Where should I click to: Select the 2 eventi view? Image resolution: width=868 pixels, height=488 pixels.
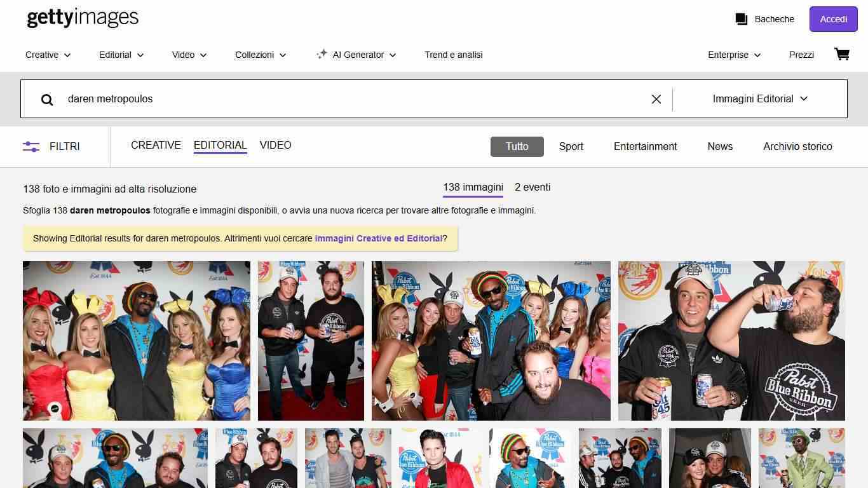coord(532,187)
